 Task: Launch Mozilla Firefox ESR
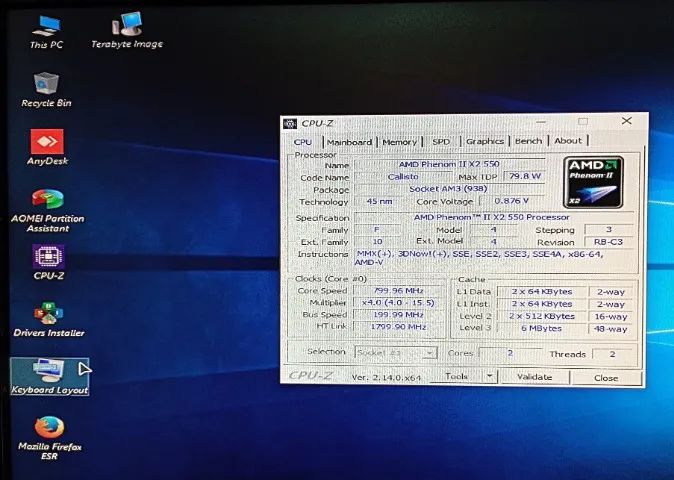(49, 438)
